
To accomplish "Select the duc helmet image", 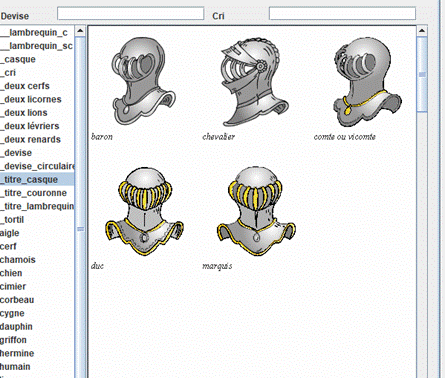I will 144,211.
